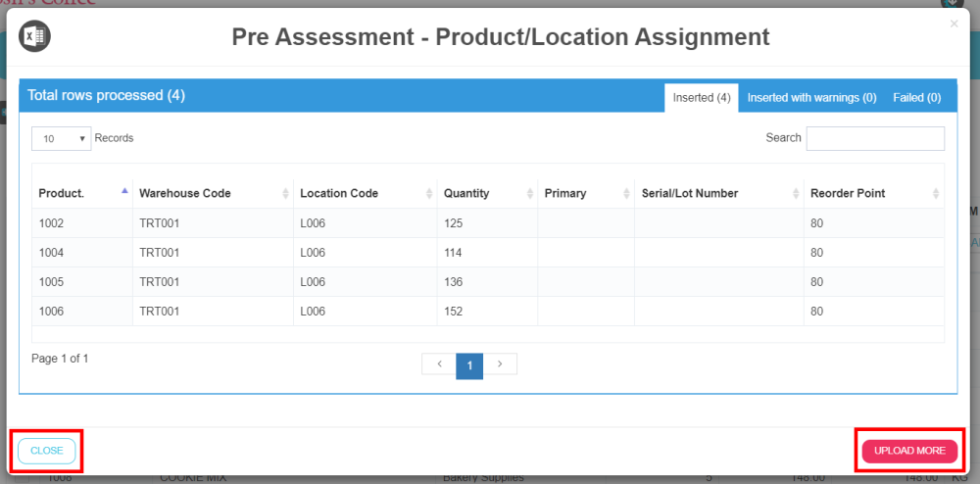
Task: Close the modal with the X icon
Action: click(x=954, y=24)
